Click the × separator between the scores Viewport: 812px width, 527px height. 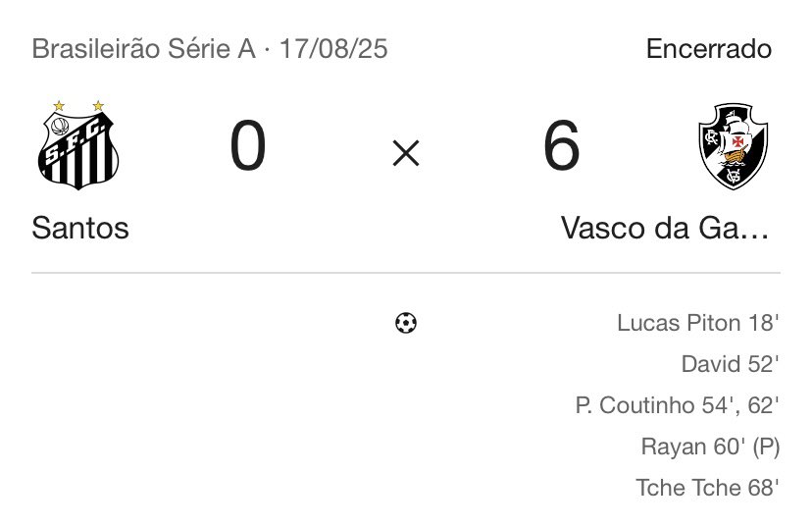click(405, 152)
